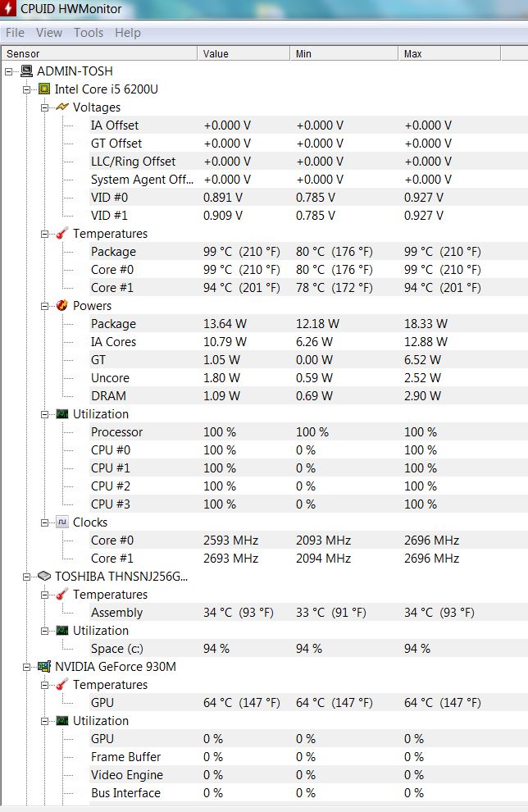The height and width of the screenshot is (812, 528).
Task: Click the NVIDIA GeForce 930M card icon
Action: [x=44, y=667]
